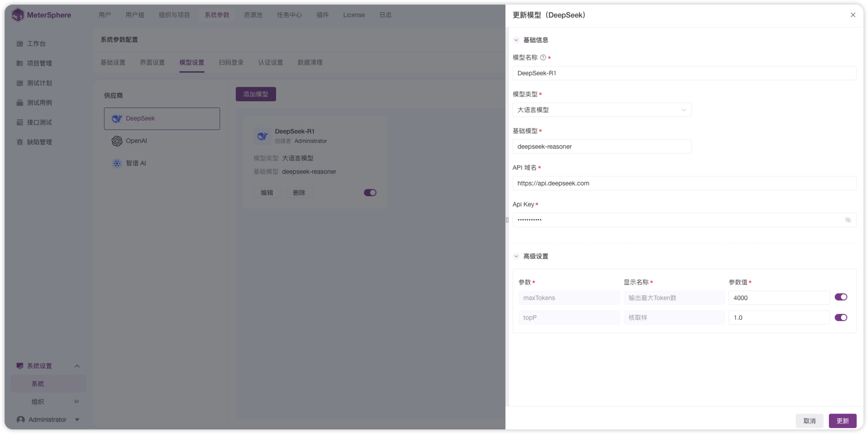
Task: Click the topP 参数值 field
Action: (779, 318)
